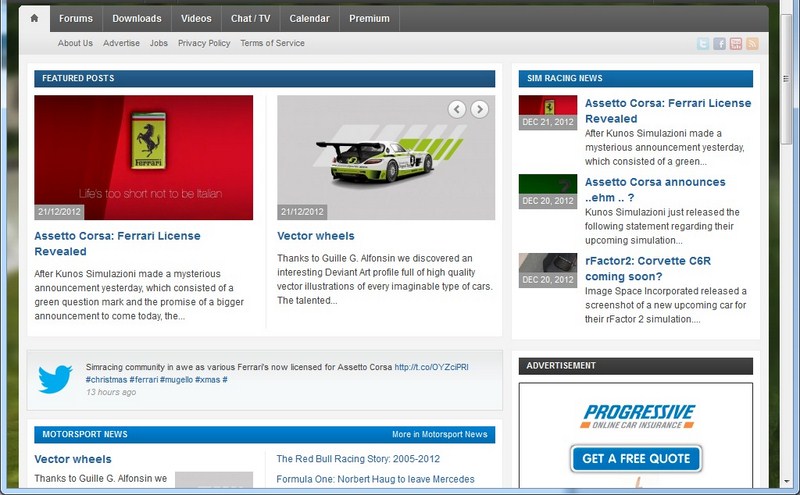Open Norbert Haug to leave Mercedes article

click(x=375, y=479)
